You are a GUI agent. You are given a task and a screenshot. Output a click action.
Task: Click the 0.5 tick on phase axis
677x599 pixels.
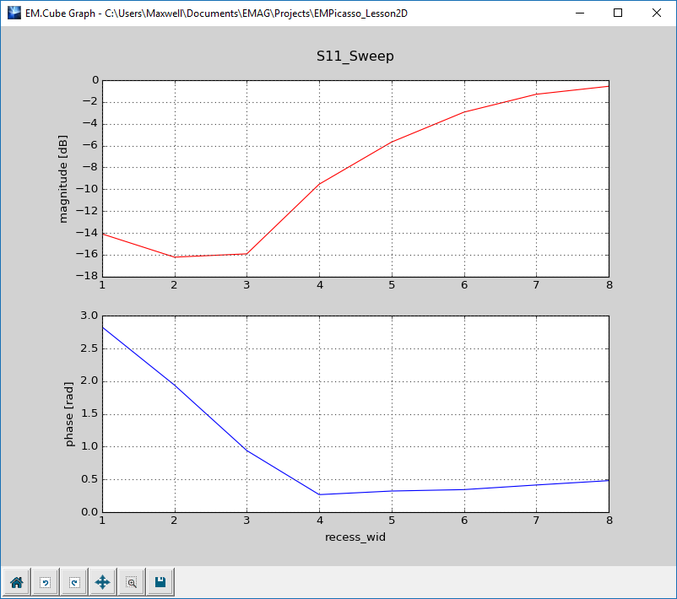tap(89, 479)
